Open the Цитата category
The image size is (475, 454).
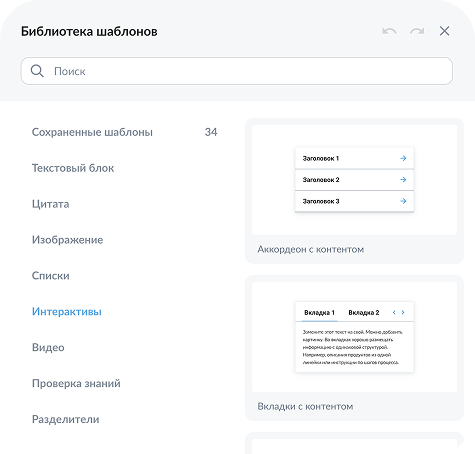point(51,204)
